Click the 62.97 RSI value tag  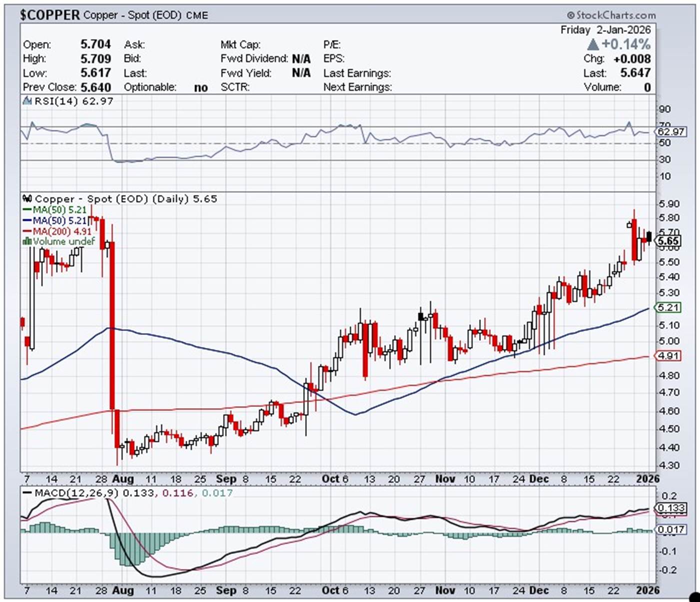click(671, 132)
